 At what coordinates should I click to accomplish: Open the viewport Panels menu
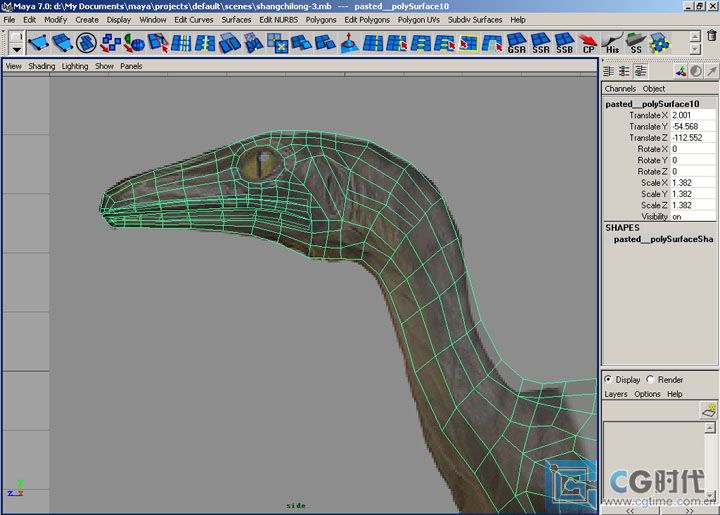coord(131,66)
